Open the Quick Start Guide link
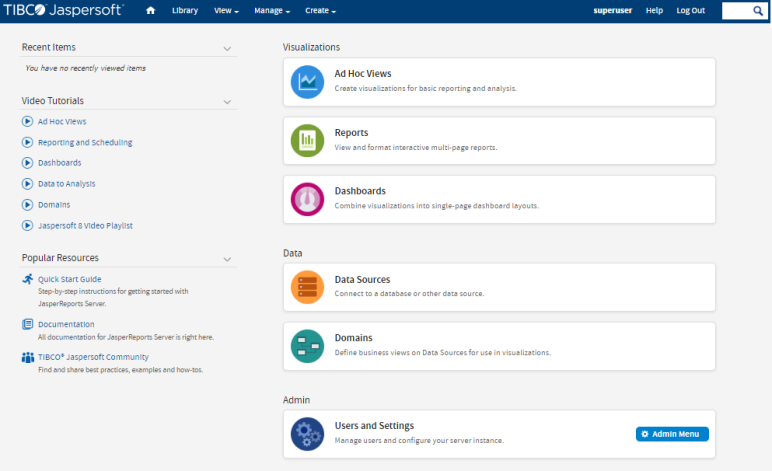The width and height of the screenshot is (772, 471). (69, 279)
